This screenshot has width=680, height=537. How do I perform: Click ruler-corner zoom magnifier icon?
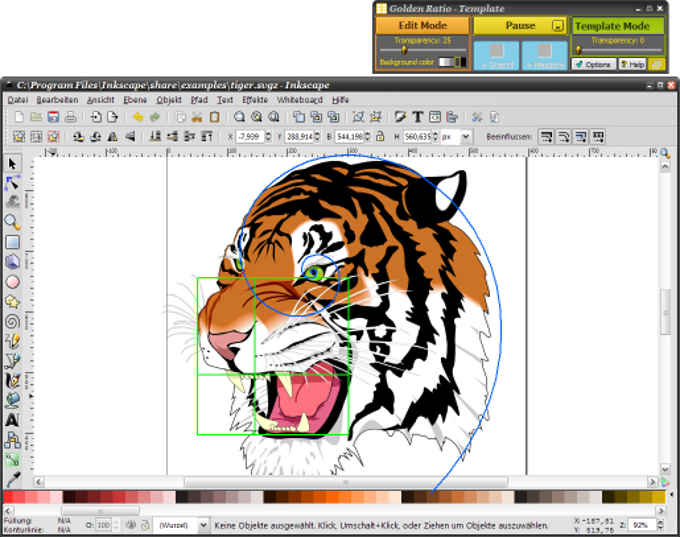[665, 153]
